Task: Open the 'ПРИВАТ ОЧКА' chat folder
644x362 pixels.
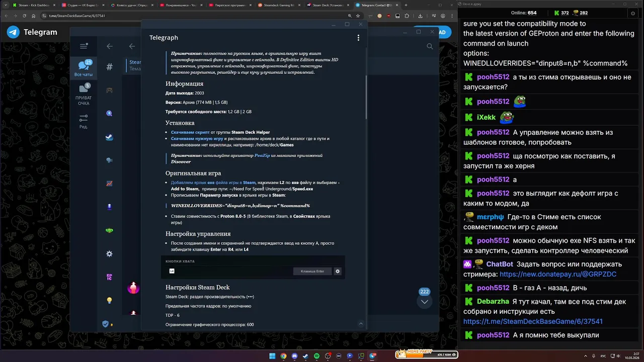Action: [84, 95]
